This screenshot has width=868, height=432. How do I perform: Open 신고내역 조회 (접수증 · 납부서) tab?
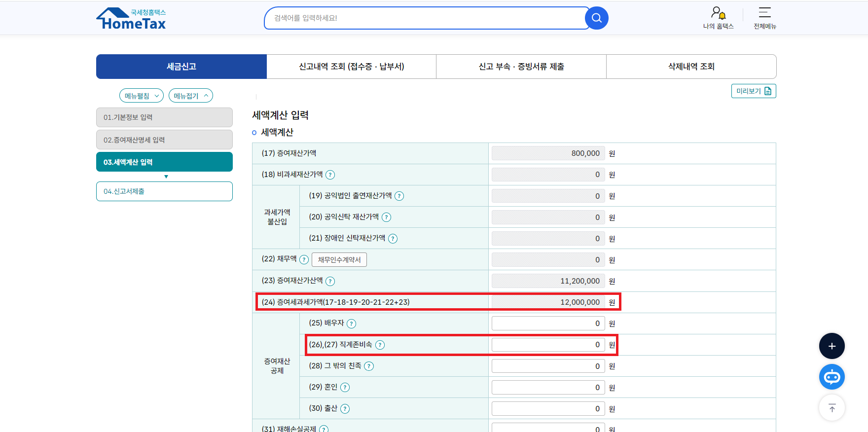click(352, 67)
